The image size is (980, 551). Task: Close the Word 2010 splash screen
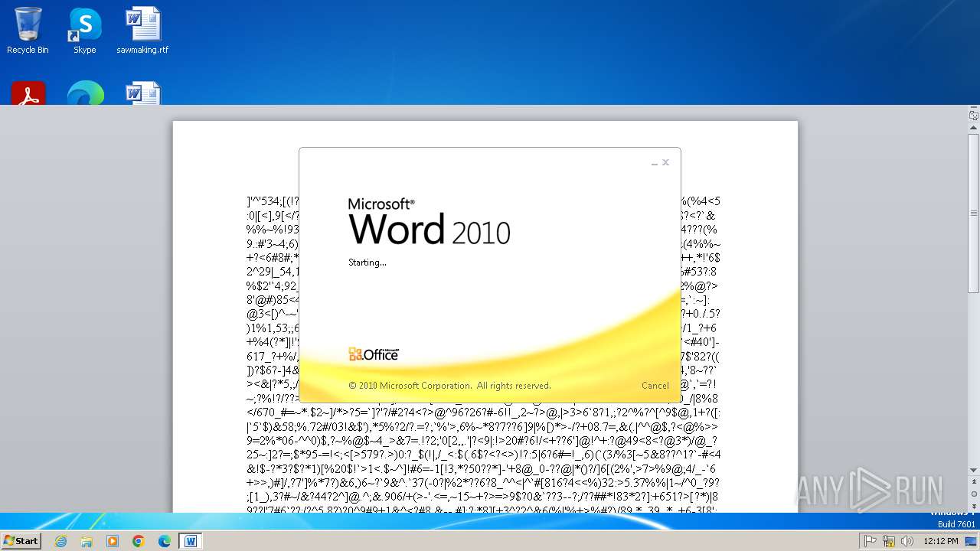tap(665, 162)
